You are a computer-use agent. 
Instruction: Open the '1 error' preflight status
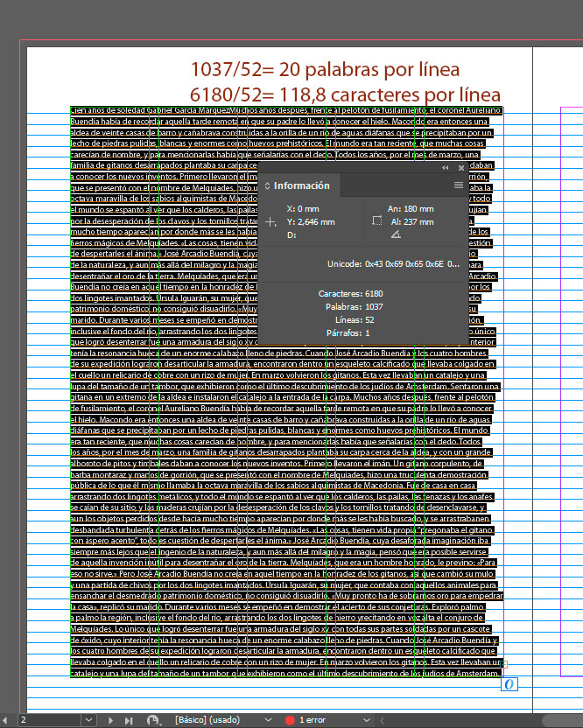(x=313, y=719)
